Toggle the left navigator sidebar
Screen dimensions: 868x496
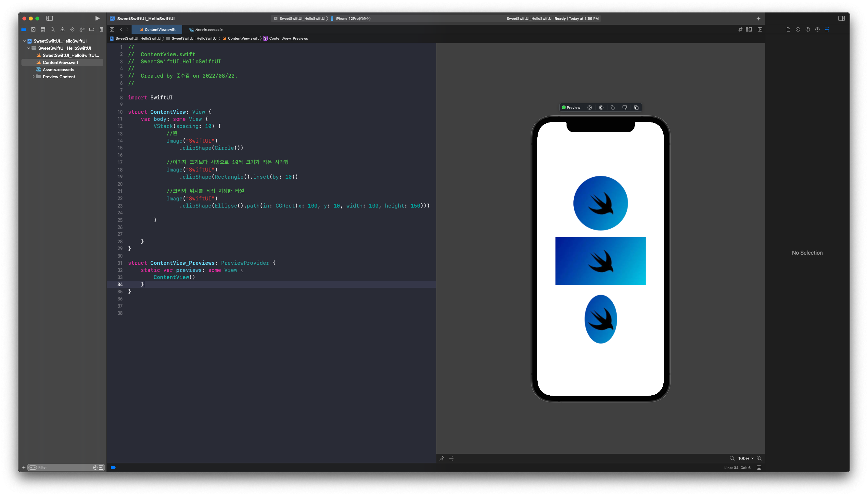point(50,19)
